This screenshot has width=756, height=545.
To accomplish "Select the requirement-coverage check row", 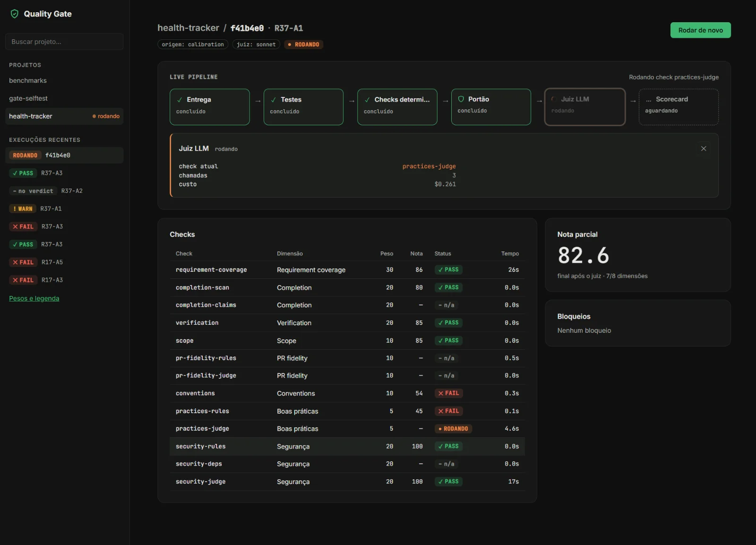I will pyautogui.click(x=347, y=270).
